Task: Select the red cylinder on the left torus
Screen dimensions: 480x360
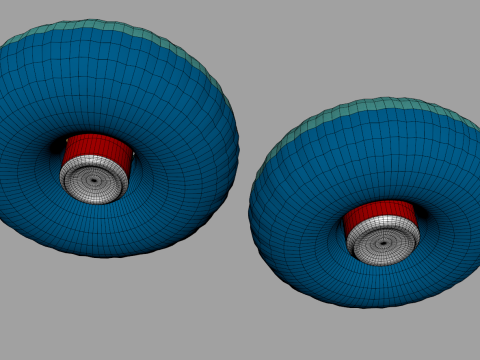Action: [98, 146]
